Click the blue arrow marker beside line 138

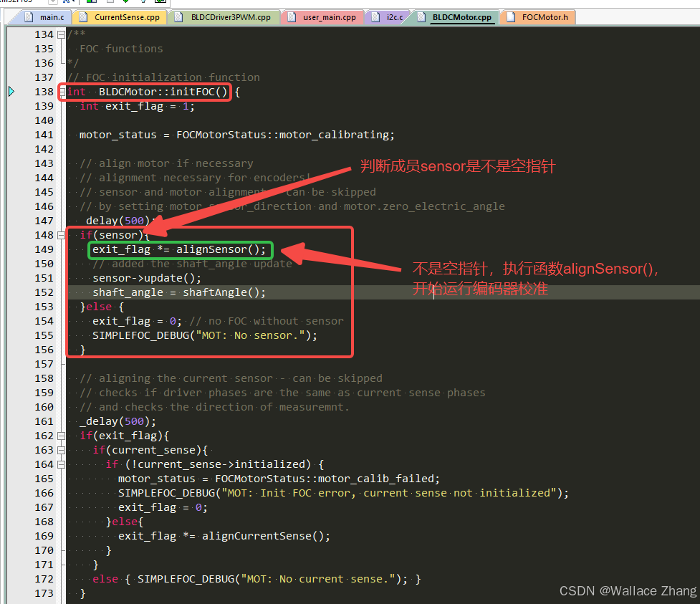11,92
